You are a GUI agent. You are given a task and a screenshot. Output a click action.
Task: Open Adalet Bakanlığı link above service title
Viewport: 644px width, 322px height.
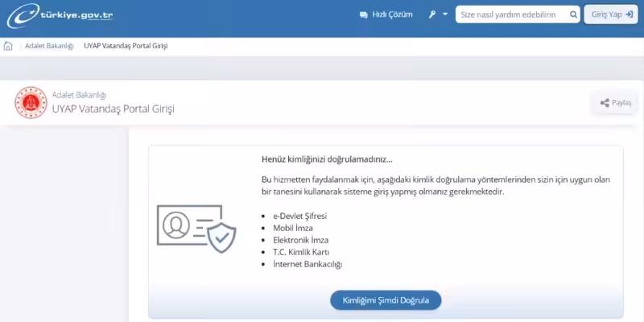click(79, 95)
